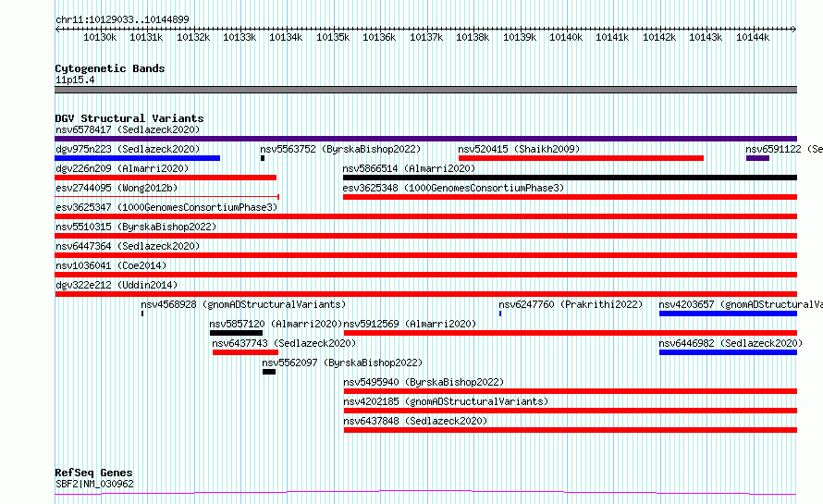Click the small black nsv5563752 marker
The width and height of the screenshot is (823, 504).
point(263,158)
